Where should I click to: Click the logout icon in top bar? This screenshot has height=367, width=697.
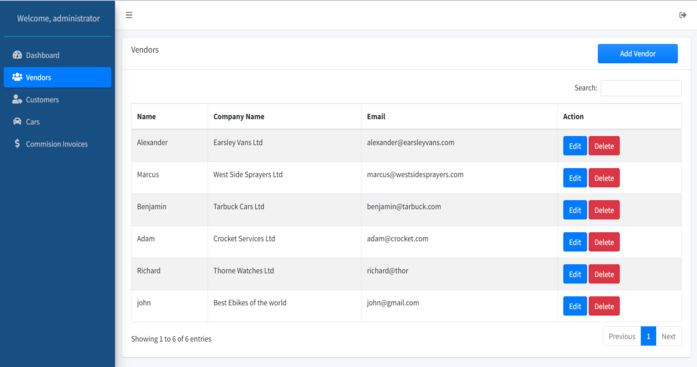click(x=682, y=15)
